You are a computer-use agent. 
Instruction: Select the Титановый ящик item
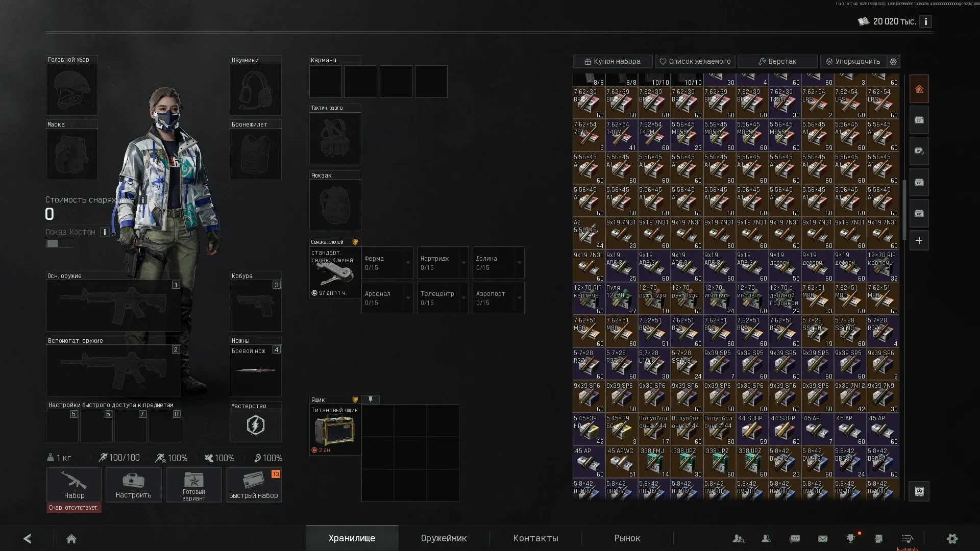[335, 430]
